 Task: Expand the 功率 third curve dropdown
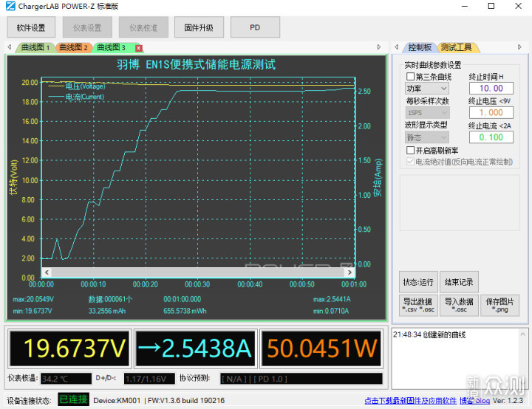click(x=427, y=89)
